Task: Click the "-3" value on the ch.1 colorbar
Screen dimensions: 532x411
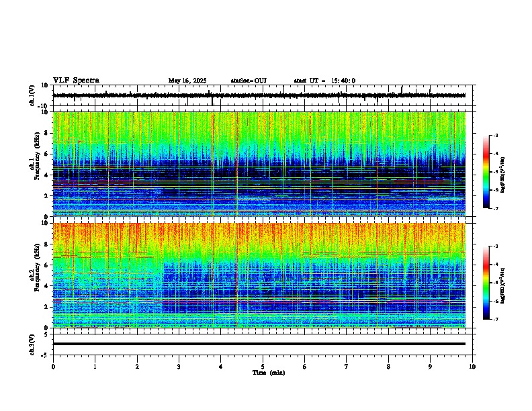Action: (496, 136)
